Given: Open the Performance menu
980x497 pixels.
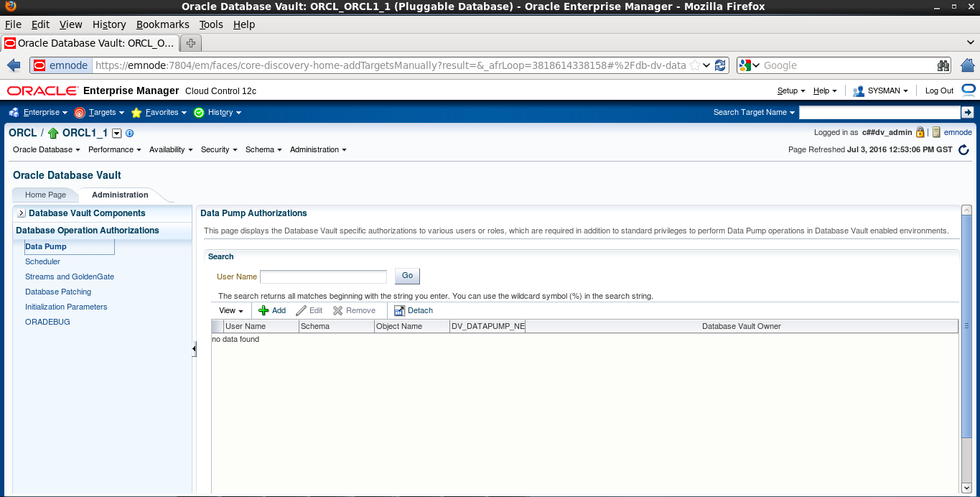Looking at the screenshot, I should 115,149.
